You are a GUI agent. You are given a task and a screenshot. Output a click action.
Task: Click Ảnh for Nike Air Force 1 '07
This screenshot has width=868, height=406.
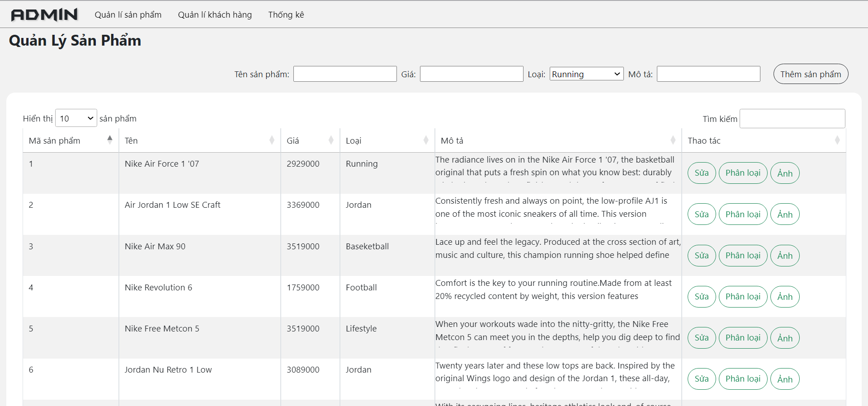click(785, 173)
